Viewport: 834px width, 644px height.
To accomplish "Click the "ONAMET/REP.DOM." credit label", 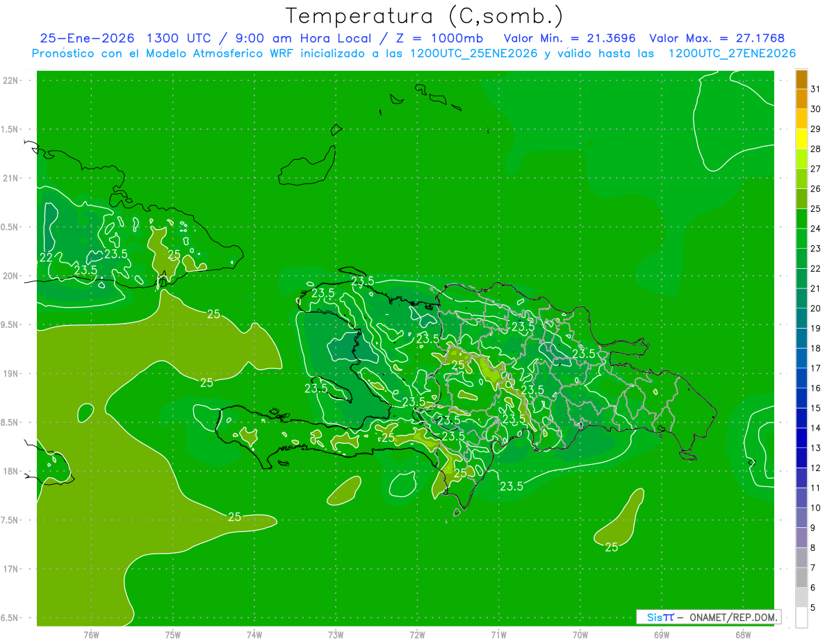I will [x=733, y=617].
